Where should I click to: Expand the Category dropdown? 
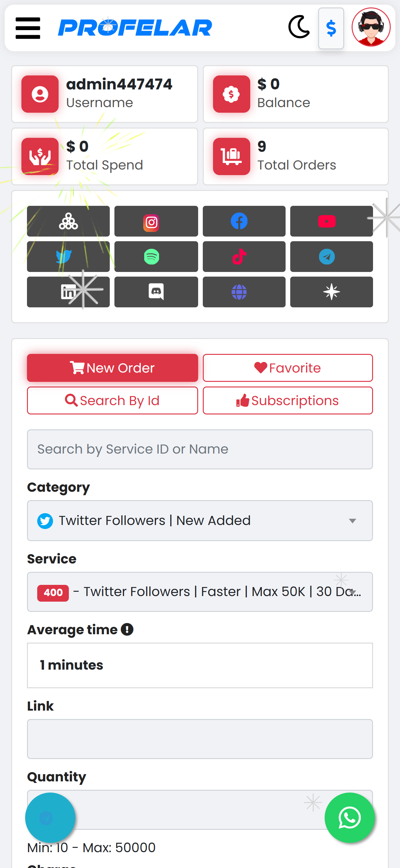[200, 521]
